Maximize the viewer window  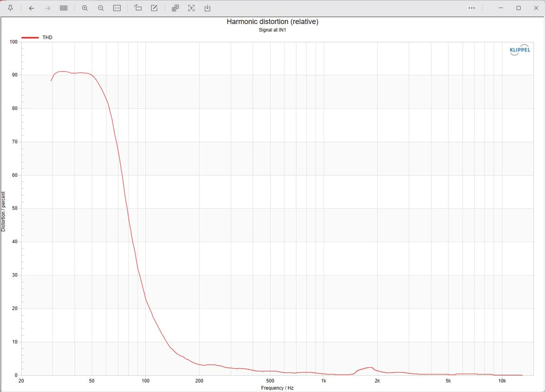coord(519,8)
